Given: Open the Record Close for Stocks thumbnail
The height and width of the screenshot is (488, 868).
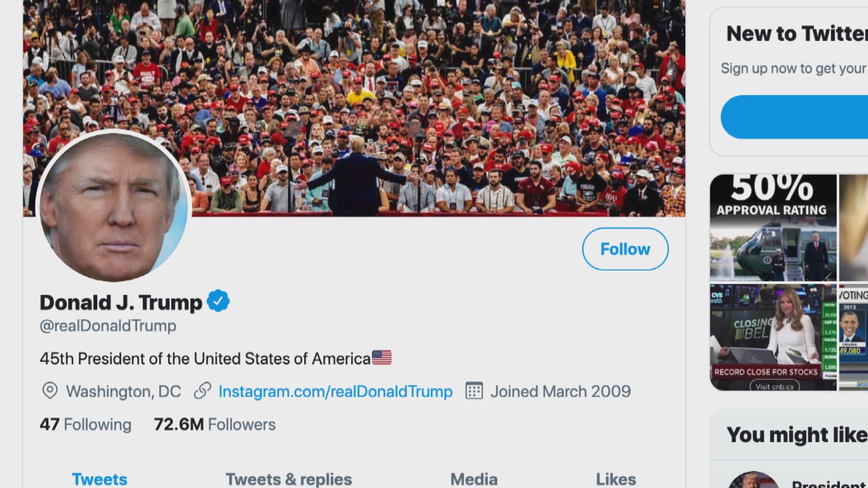Looking at the screenshot, I should tap(773, 337).
